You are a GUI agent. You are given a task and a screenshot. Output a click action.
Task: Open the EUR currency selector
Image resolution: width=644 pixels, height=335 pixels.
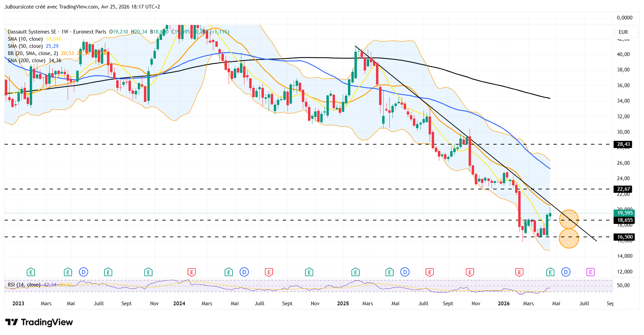623,32
